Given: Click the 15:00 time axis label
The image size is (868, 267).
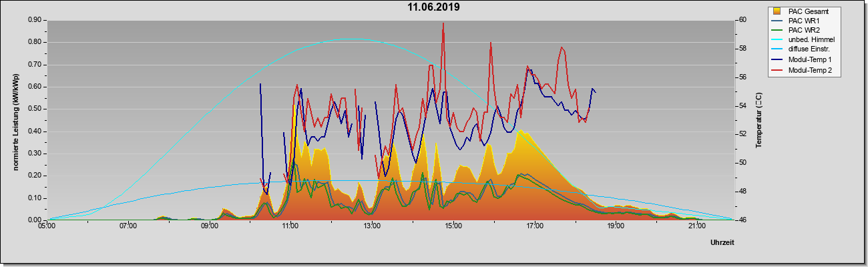Looking at the screenshot, I should coord(453,226).
